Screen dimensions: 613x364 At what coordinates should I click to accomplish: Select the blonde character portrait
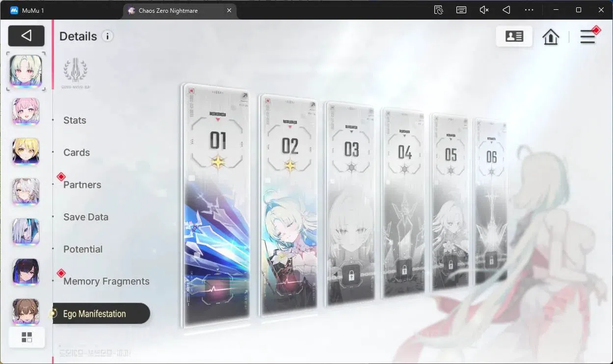coord(26,152)
